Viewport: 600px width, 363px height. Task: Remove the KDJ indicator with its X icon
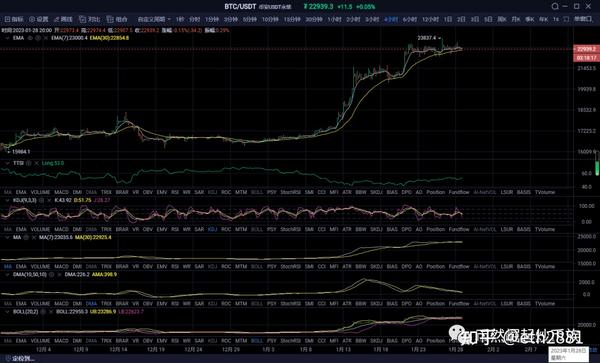coord(49,200)
